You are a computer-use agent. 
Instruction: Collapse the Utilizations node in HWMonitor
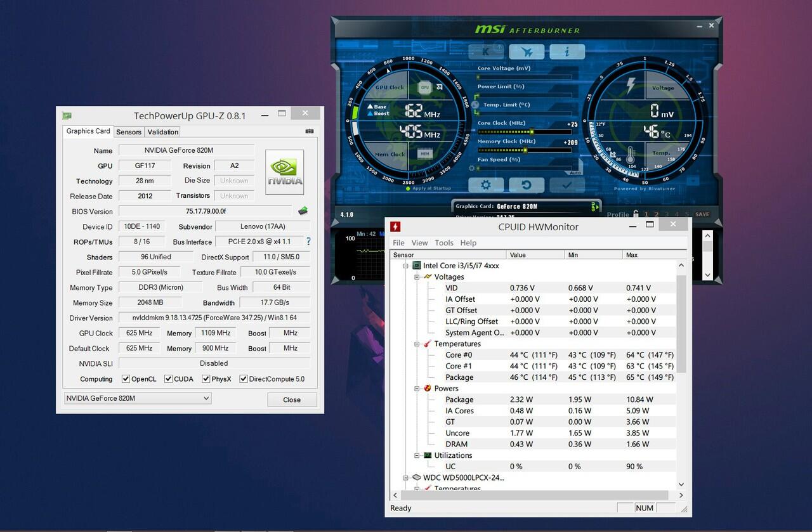point(417,455)
